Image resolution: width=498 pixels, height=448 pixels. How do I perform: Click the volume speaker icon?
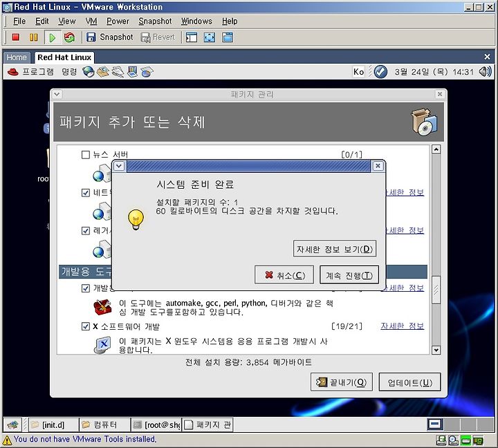(x=485, y=72)
